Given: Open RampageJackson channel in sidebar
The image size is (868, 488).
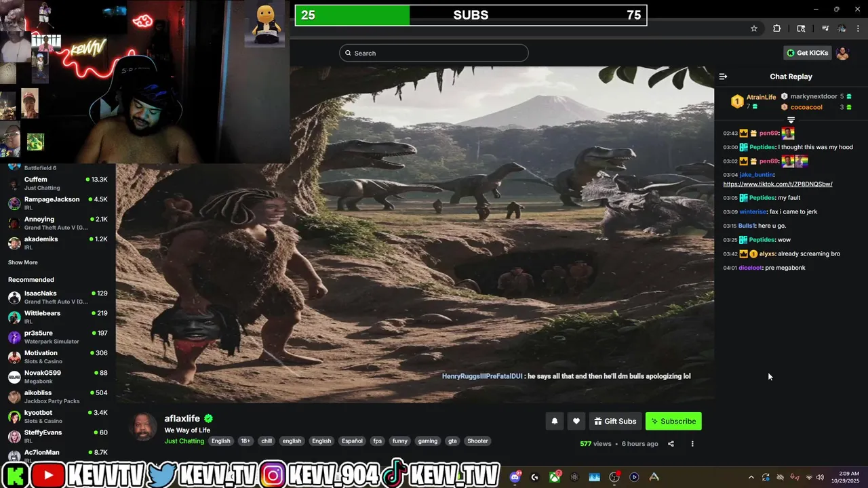Looking at the screenshot, I should pos(58,203).
